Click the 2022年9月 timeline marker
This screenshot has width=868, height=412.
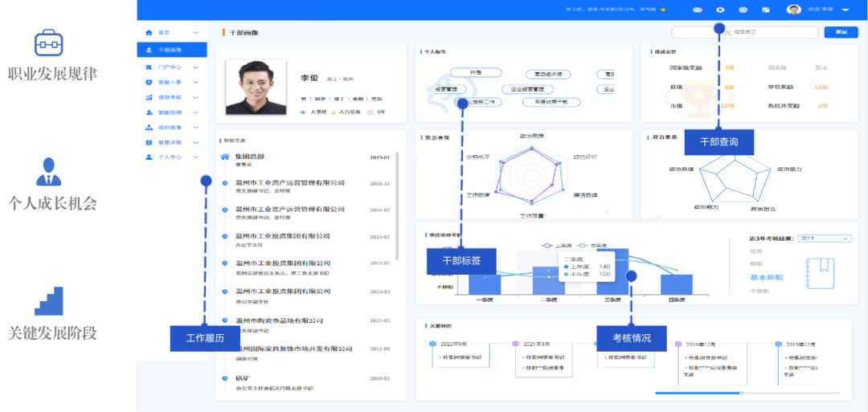[x=432, y=344]
